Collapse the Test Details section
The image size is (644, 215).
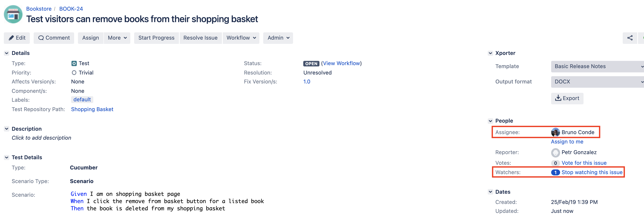tap(7, 158)
